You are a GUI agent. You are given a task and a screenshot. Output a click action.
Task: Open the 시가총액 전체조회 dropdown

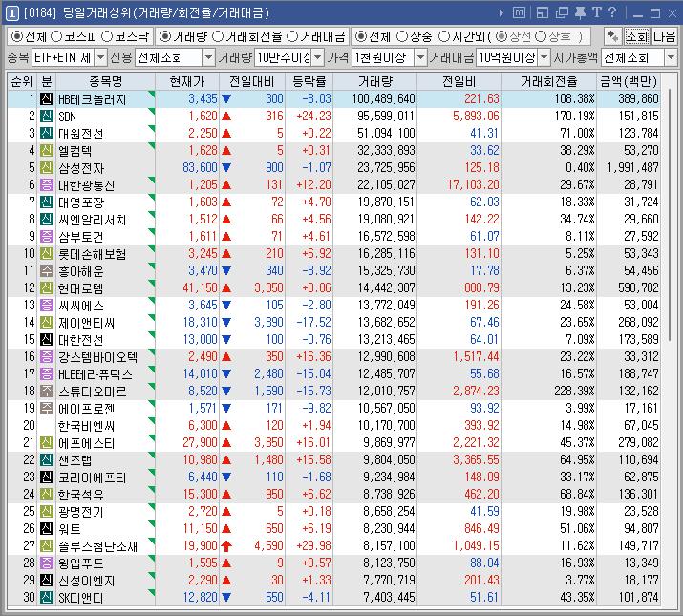671,57
